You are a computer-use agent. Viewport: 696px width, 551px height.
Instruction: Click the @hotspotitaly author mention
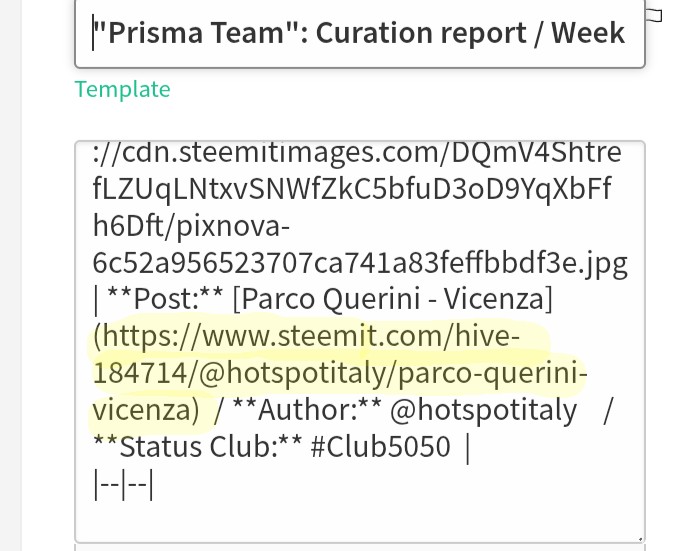[x=483, y=410]
